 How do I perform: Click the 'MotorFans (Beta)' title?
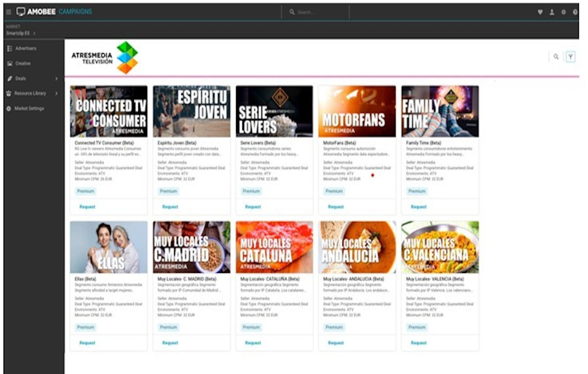[x=339, y=143]
